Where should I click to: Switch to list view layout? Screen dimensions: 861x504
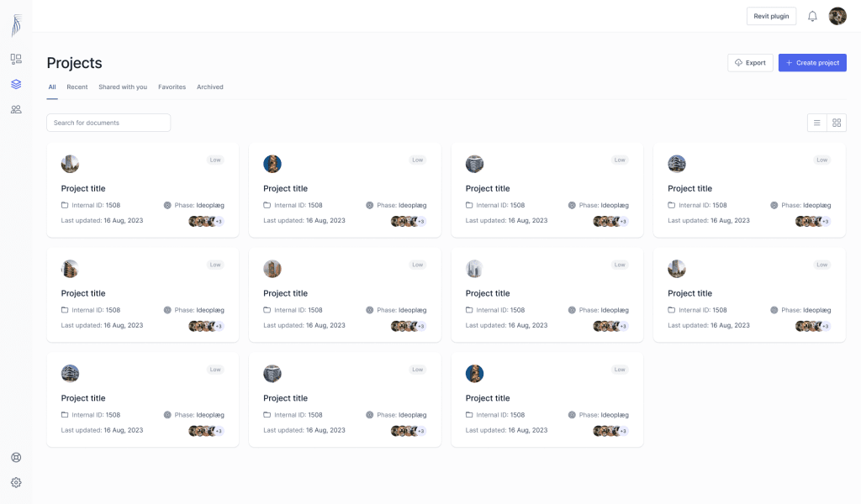[x=817, y=123]
